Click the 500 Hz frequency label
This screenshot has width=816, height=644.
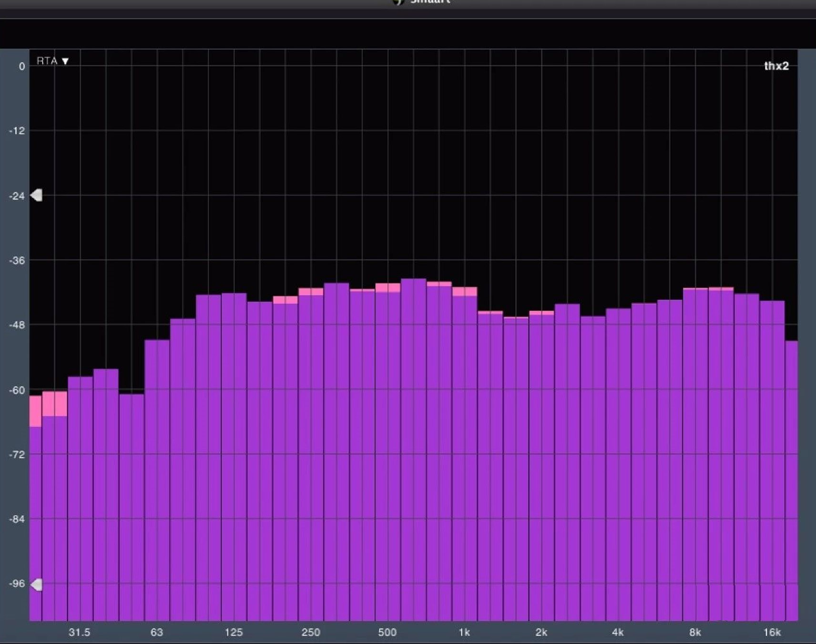point(387,632)
